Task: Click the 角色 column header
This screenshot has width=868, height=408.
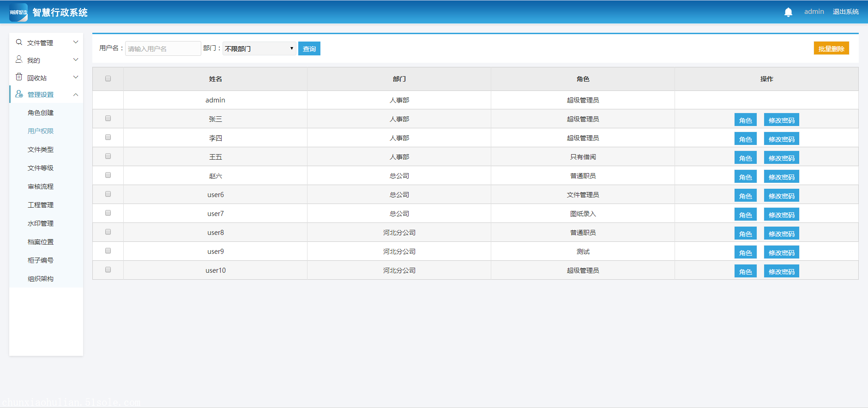Action: click(583, 79)
